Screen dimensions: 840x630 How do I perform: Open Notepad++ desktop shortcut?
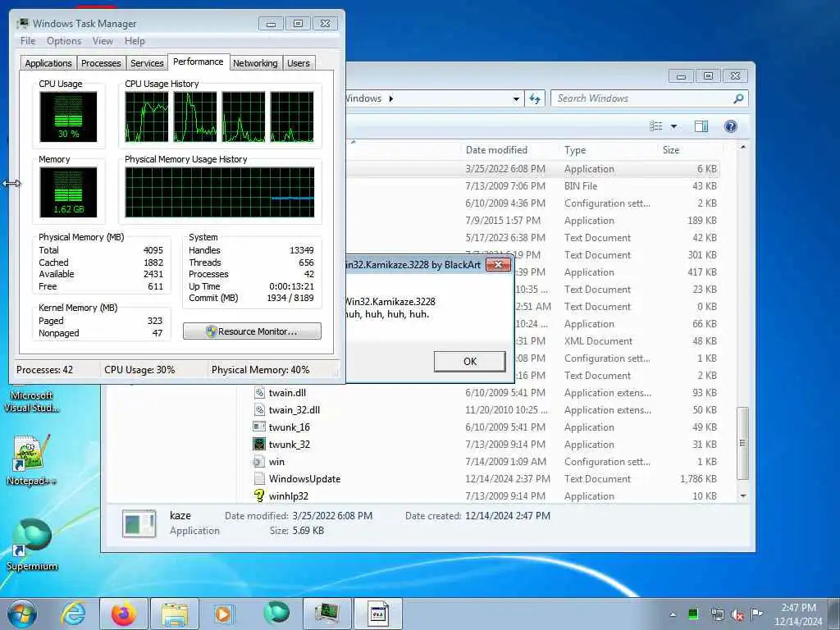(31, 459)
